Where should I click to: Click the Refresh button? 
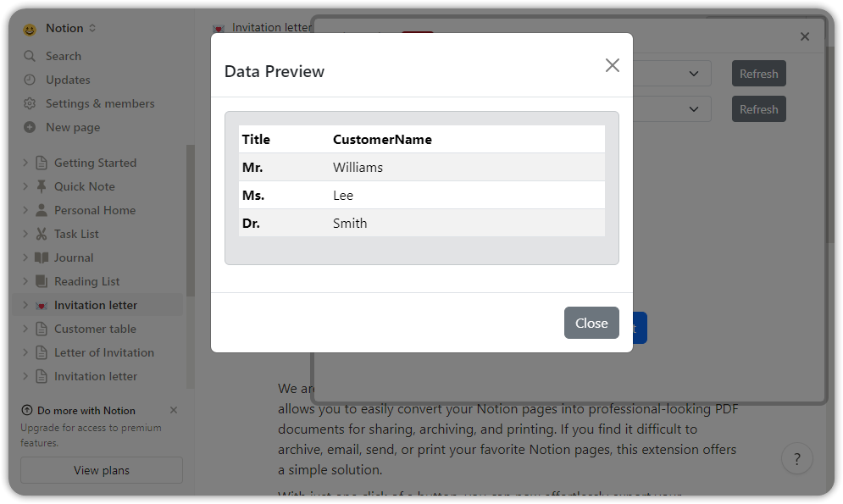click(758, 73)
